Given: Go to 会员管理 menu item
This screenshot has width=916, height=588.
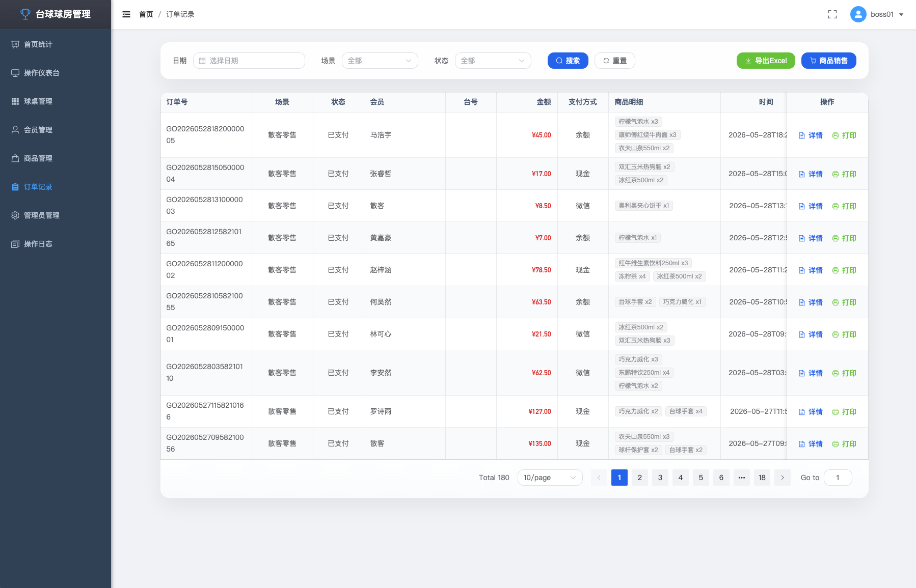Looking at the screenshot, I should click(x=56, y=130).
